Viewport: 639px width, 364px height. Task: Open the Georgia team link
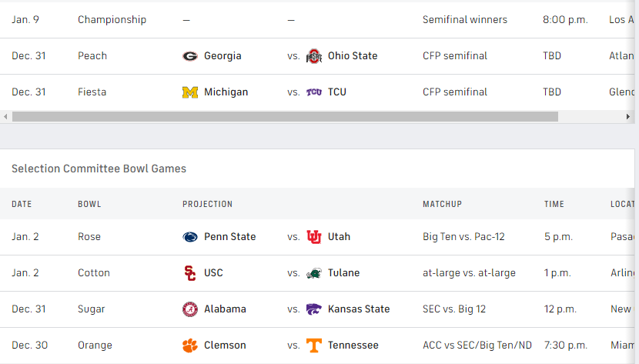point(222,55)
